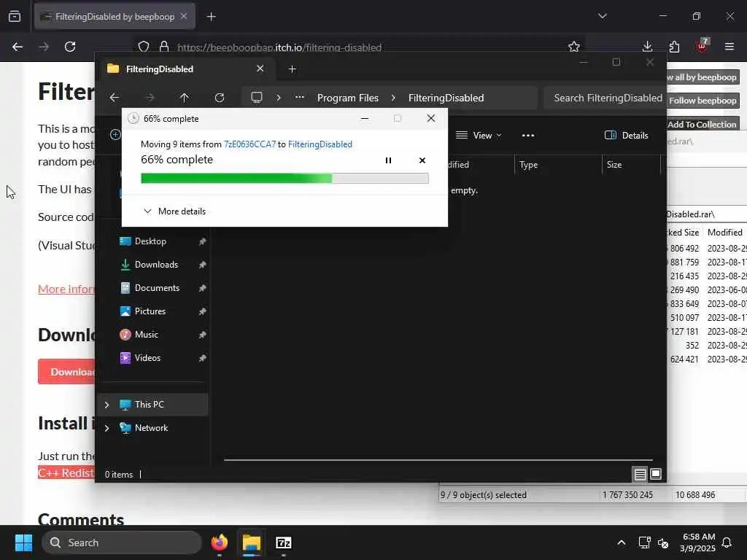
Task: Open 7-Zip from the taskbar
Action: point(284,542)
